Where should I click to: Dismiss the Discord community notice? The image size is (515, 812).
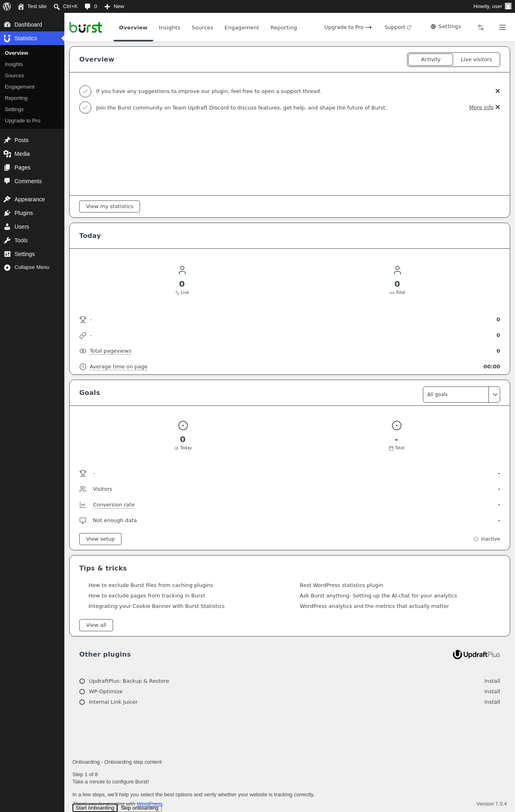coord(498,107)
